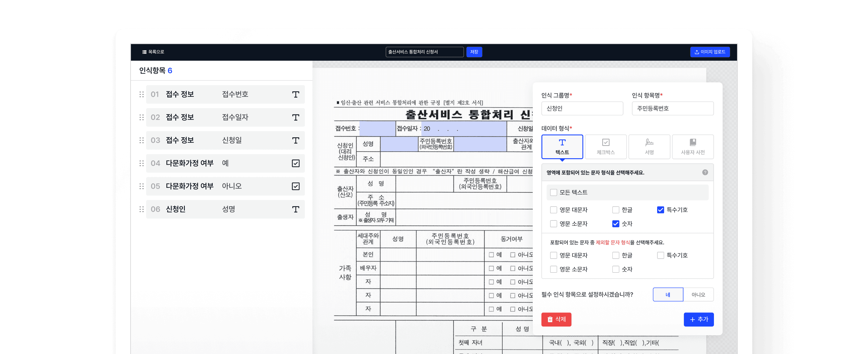Image resolution: width=868 pixels, height=354 pixels.
Task: Click the help question mark icon
Action: tap(705, 172)
